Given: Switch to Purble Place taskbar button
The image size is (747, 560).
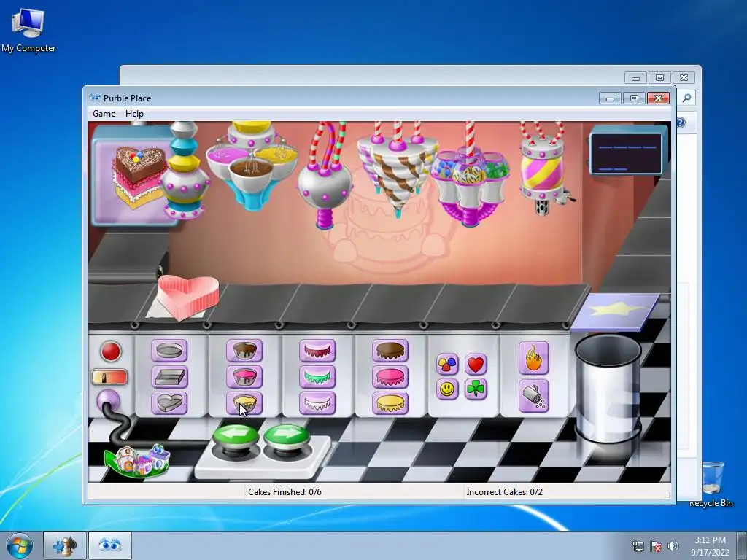Looking at the screenshot, I should point(110,545).
